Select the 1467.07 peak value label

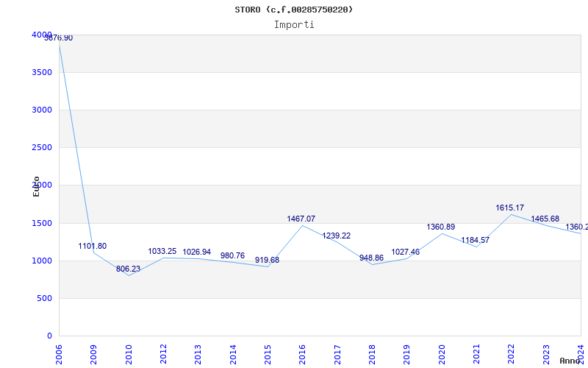[301, 219]
